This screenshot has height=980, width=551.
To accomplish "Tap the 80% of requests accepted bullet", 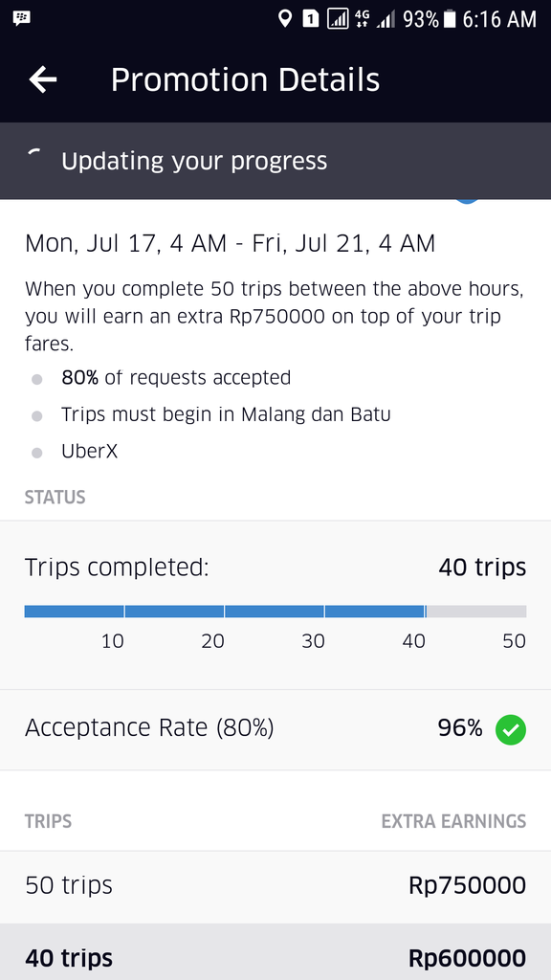I will coord(176,377).
